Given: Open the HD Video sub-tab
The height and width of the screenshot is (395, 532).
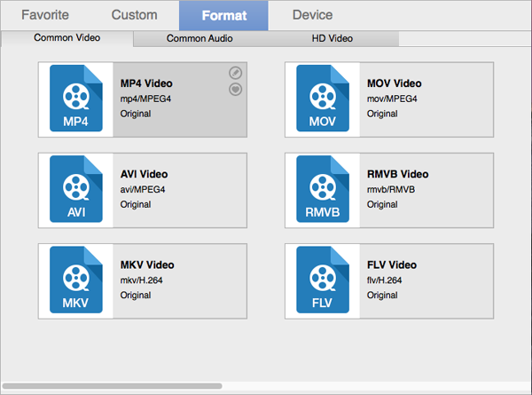Looking at the screenshot, I should pos(332,39).
